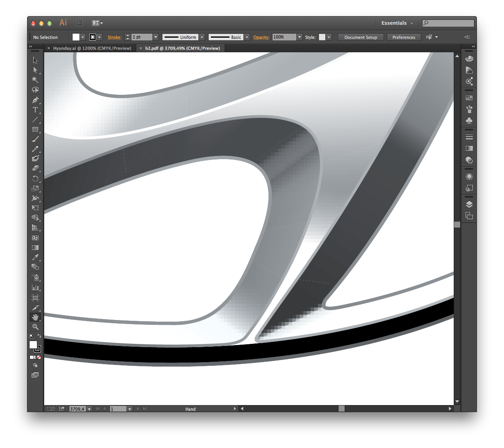The height and width of the screenshot is (448, 504).
Task: Open the Appearance panel
Action: coord(469,177)
